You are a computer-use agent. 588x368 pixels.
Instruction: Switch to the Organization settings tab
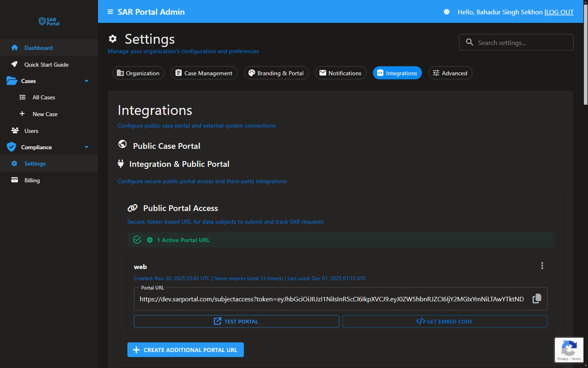tap(138, 73)
